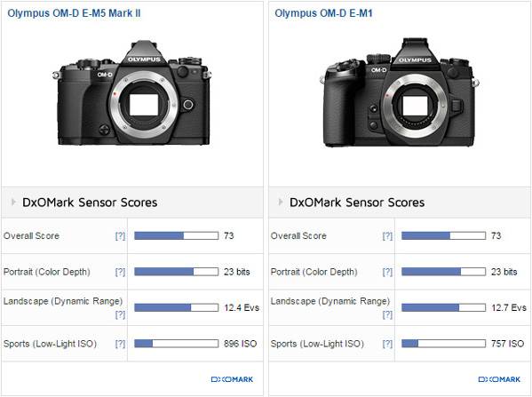
Task: Select the 896 ISO value
Action: (240, 344)
